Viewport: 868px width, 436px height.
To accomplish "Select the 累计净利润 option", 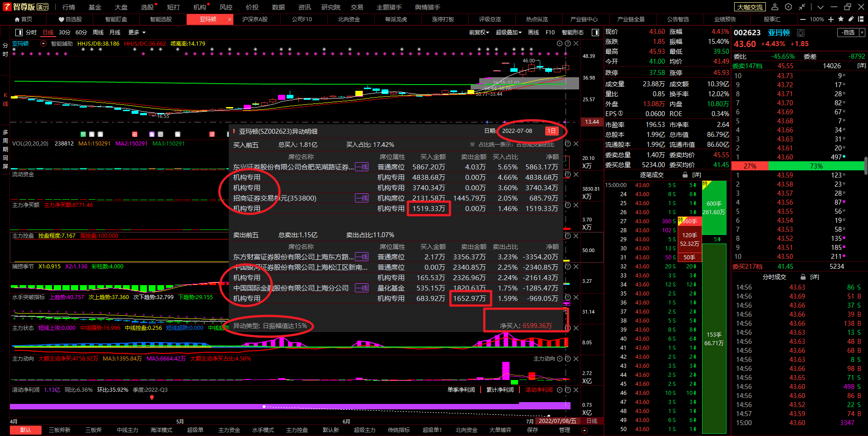I will [x=500, y=390].
